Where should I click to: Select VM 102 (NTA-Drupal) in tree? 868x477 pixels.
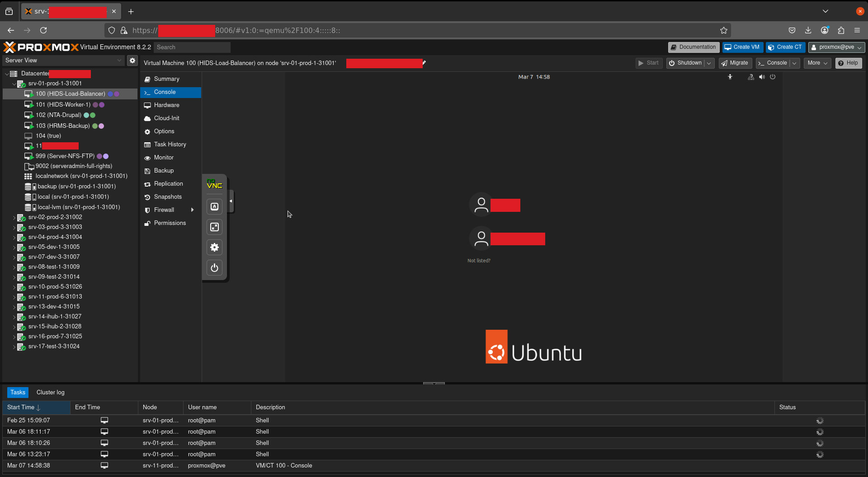click(x=70, y=115)
